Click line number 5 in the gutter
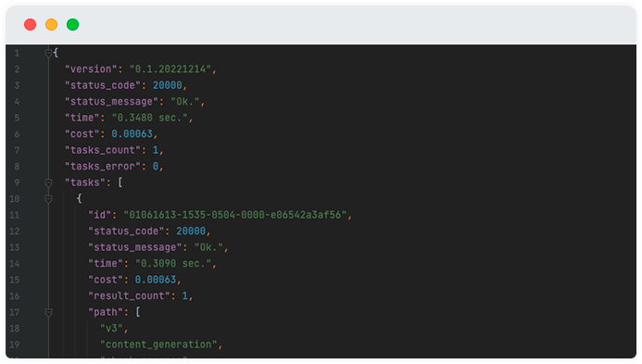This screenshot has width=642, height=364. tap(17, 118)
